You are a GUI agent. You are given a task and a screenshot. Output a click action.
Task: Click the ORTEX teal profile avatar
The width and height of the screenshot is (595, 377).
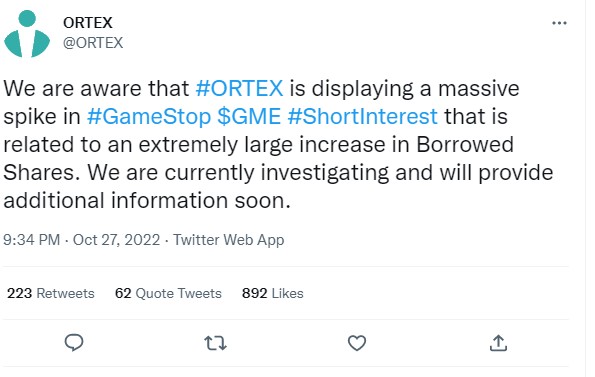(x=27, y=34)
